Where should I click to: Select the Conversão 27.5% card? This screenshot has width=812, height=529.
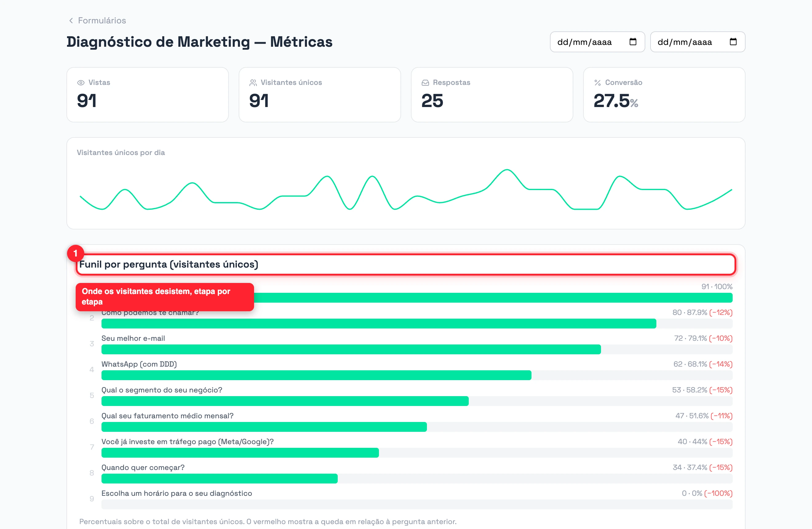[x=664, y=95]
